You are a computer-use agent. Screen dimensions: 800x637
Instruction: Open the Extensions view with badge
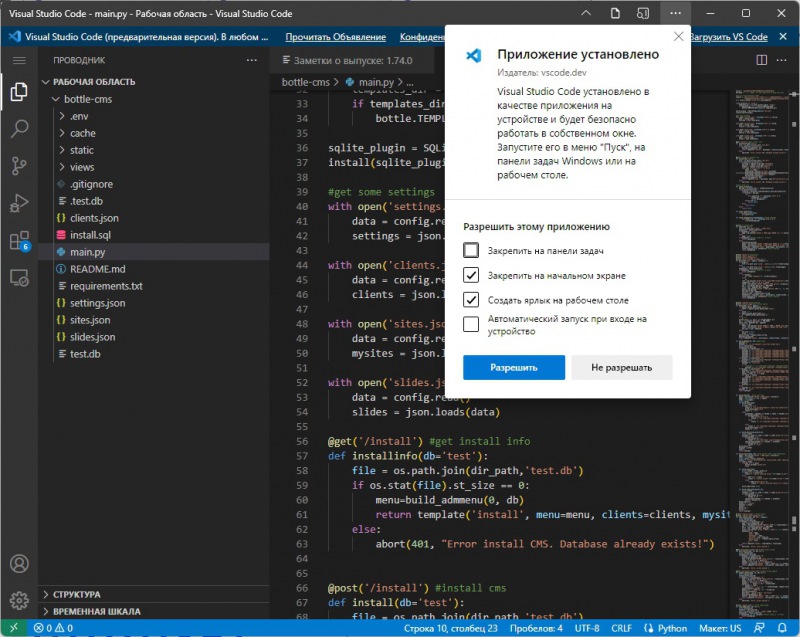(x=19, y=240)
